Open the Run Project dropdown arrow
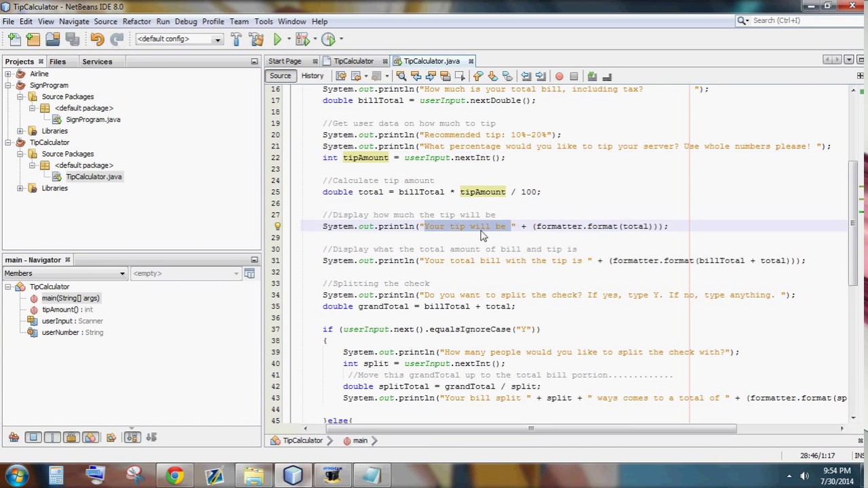Screen dimensions: 868x488 [x=289, y=39]
